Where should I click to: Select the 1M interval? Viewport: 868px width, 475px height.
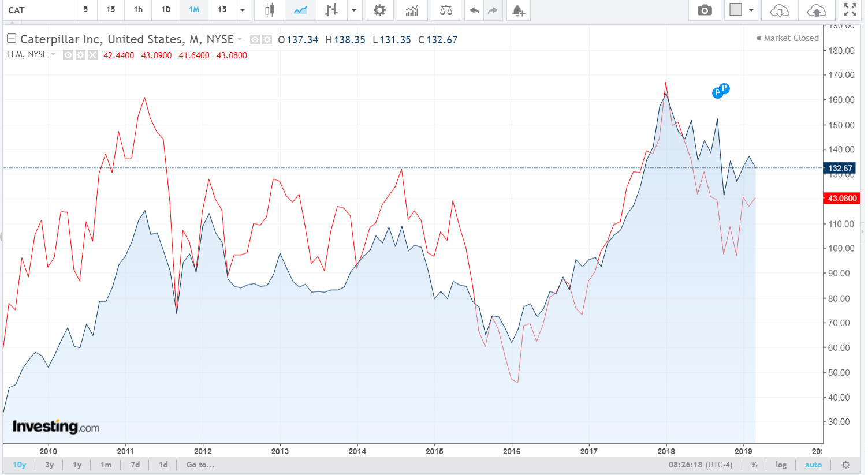[194, 10]
